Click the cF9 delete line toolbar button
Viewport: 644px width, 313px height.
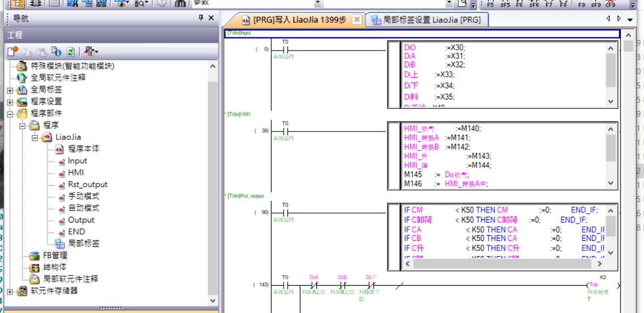coord(610,4)
